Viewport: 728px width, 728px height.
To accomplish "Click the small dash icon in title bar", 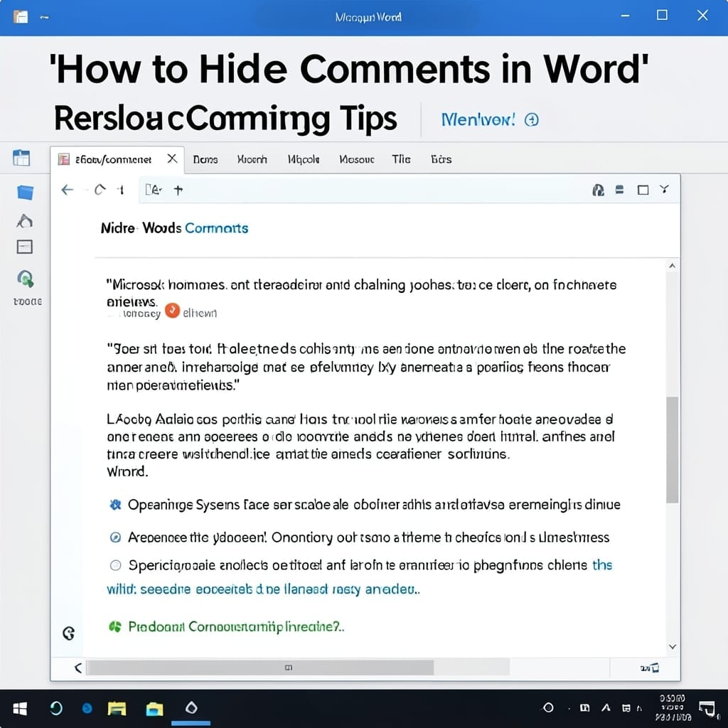I will point(45,17).
